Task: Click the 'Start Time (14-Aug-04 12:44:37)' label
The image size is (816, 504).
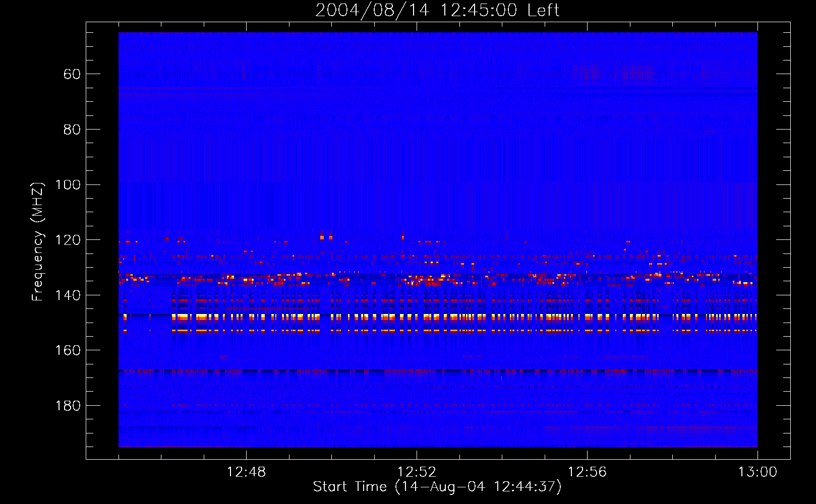Action: coord(437,487)
